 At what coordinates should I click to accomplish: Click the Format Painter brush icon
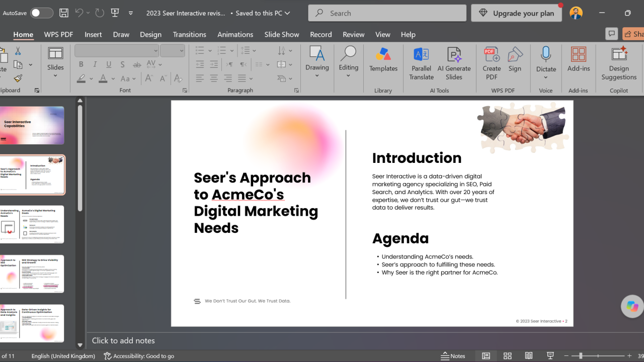click(x=18, y=78)
